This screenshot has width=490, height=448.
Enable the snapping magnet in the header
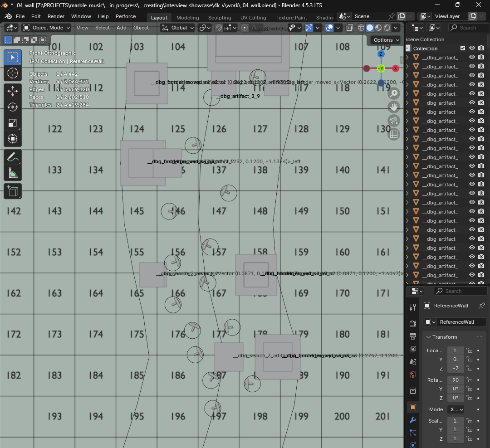(x=218, y=28)
